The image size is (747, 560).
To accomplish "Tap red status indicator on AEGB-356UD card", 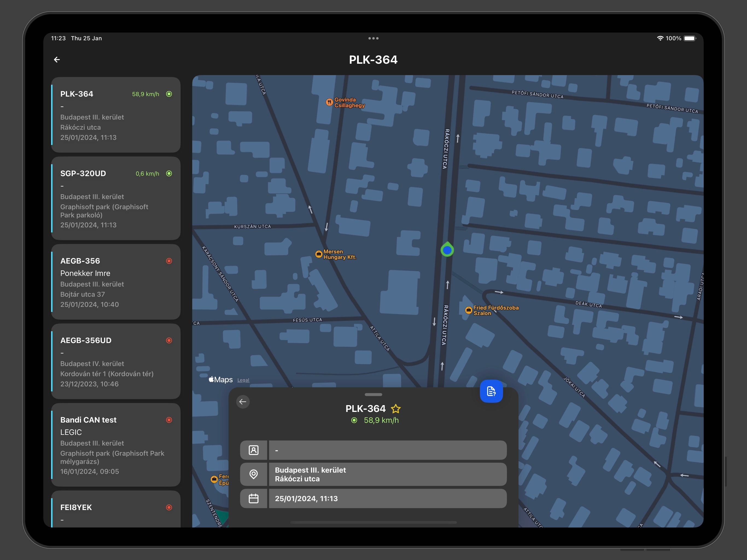I will tap(169, 340).
